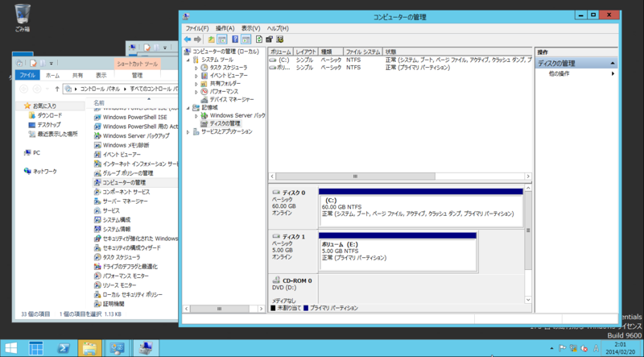Click the rightmost toolbar icon after Properties
The height and width of the screenshot is (357, 644).
[280, 39]
